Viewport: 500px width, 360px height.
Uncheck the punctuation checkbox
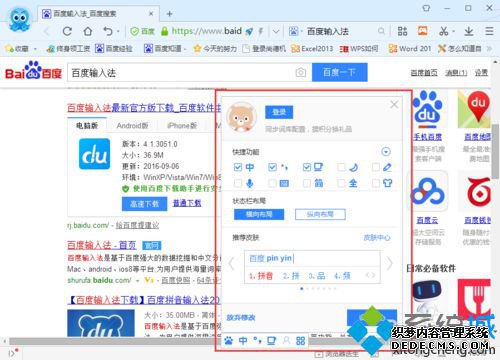click(272, 167)
